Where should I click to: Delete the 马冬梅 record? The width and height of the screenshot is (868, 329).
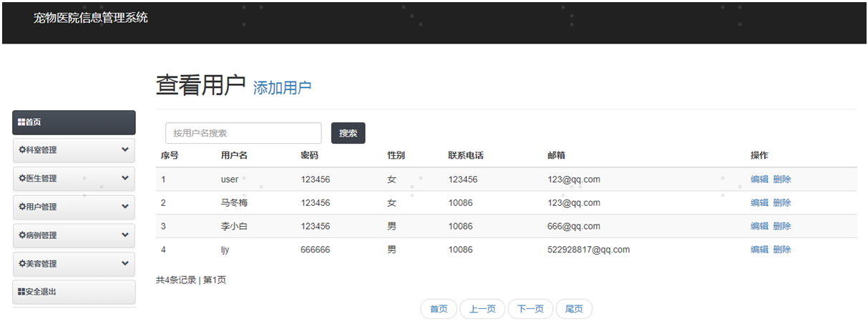point(782,203)
